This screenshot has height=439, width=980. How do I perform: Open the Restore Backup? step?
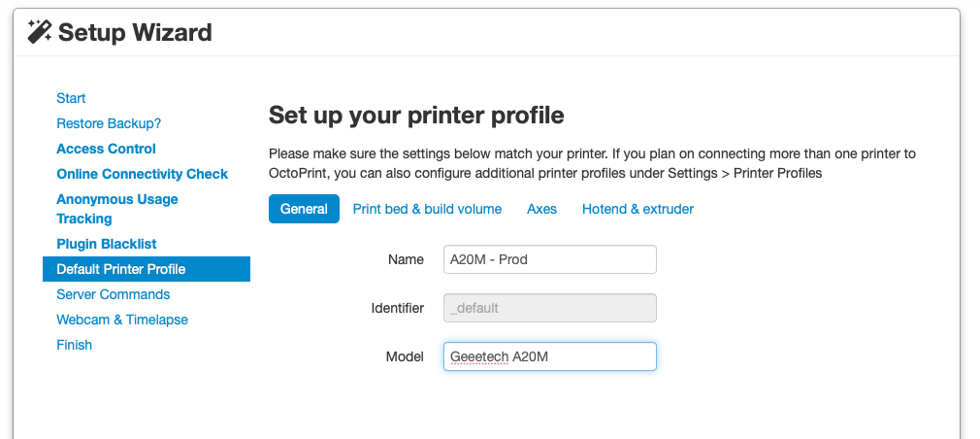tap(109, 123)
